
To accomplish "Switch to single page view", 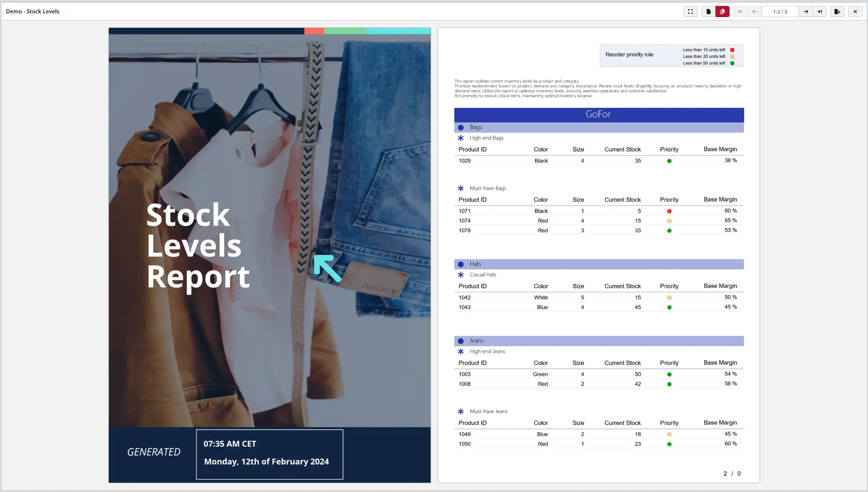I will 708,12.
